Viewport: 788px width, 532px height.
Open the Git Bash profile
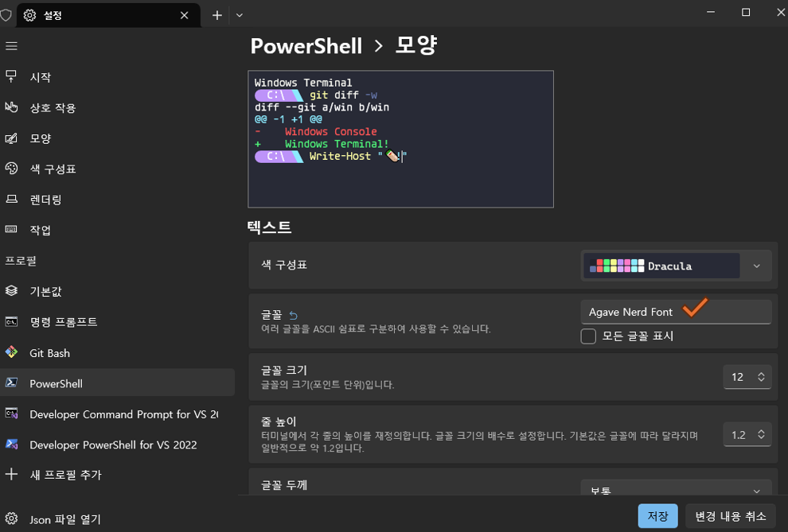point(117,353)
